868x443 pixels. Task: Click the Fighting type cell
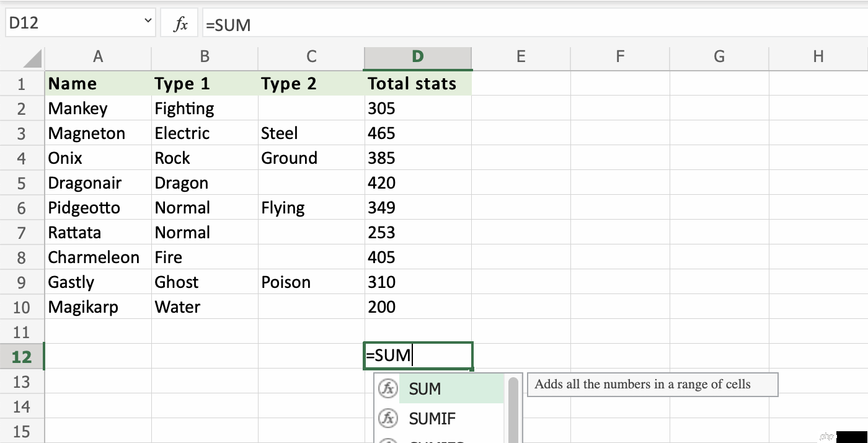pyautogui.click(x=205, y=109)
